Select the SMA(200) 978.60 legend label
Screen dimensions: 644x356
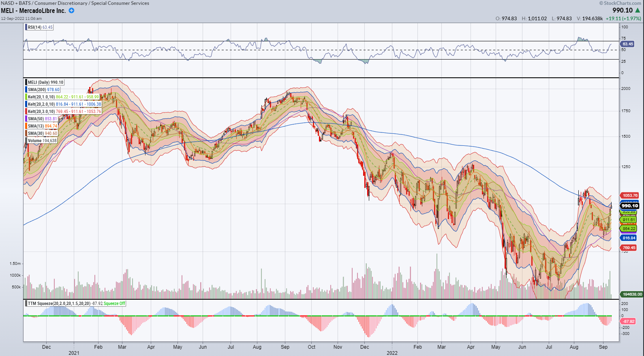tap(43, 90)
